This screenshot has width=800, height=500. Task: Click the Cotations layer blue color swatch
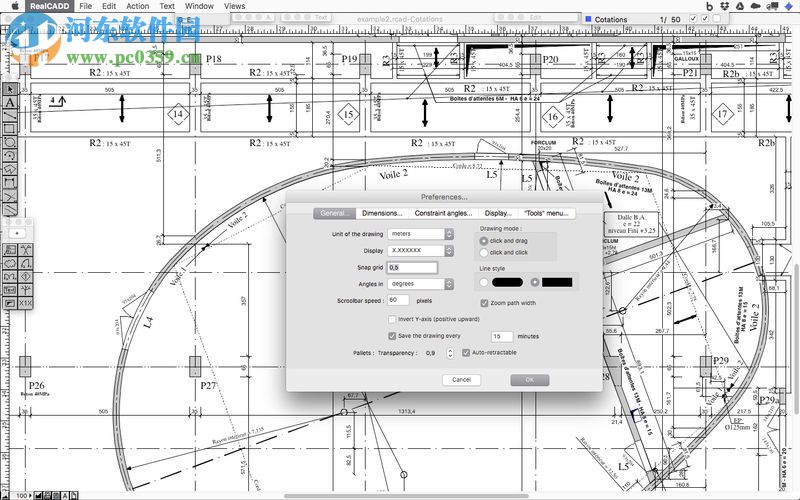[x=588, y=19]
